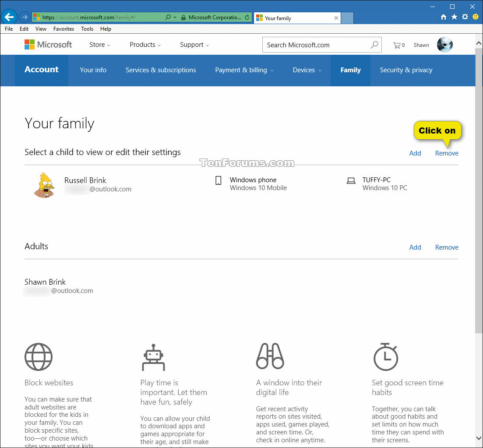Click the binoculars digital life icon

pos(270,356)
